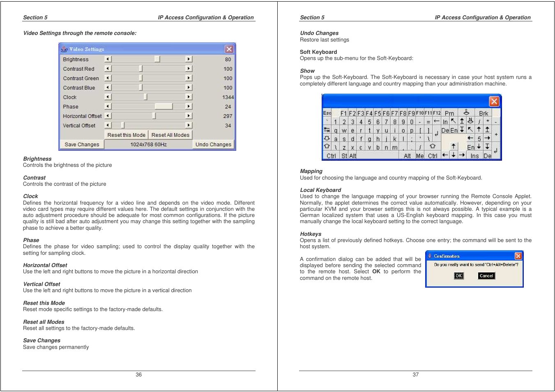Move picture left via Horizontal Offset left arrow
Image resolution: width=555 pixels, height=392 pixels.
pyautogui.click(x=108, y=116)
